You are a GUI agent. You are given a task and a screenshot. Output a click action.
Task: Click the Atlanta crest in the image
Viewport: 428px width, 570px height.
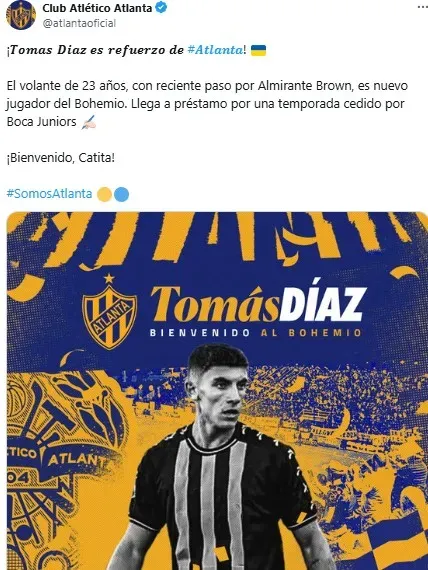click(x=109, y=312)
